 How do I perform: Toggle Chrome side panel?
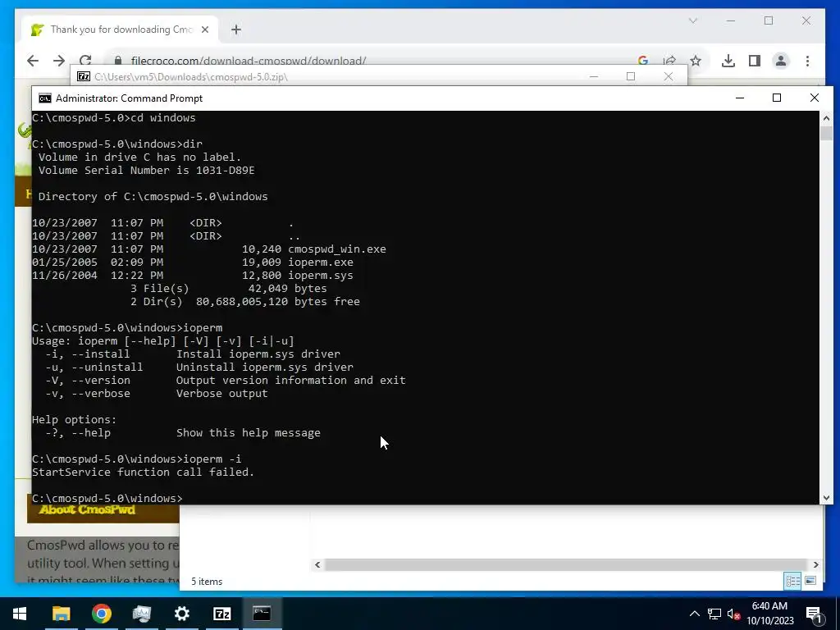[x=755, y=61]
